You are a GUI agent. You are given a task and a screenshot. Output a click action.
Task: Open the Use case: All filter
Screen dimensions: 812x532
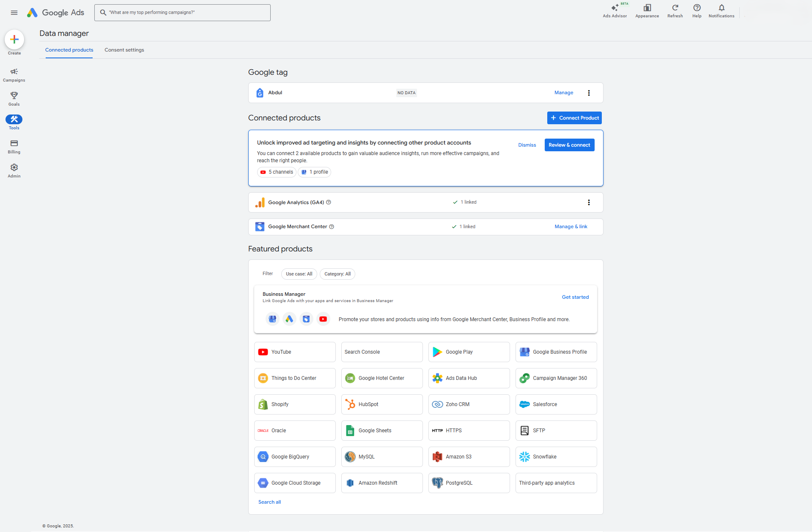click(299, 274)
